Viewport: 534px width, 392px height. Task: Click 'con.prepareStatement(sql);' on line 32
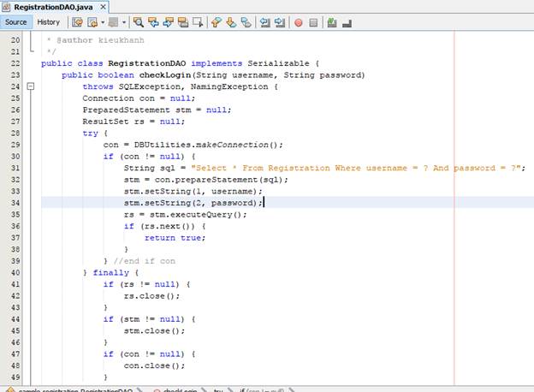pos(222,180)
